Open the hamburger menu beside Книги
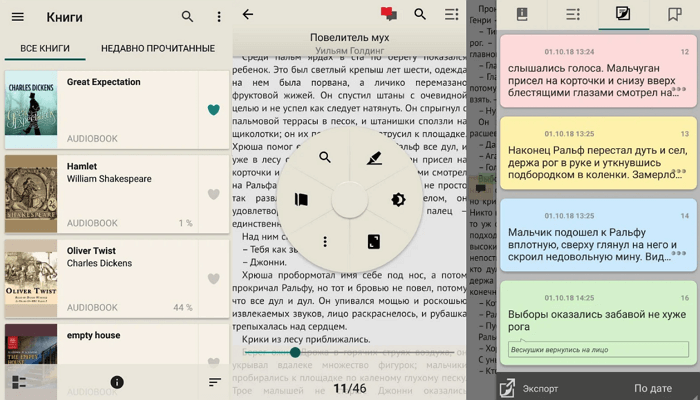This screenshot has width=700, height=400. tap(18, 17)
